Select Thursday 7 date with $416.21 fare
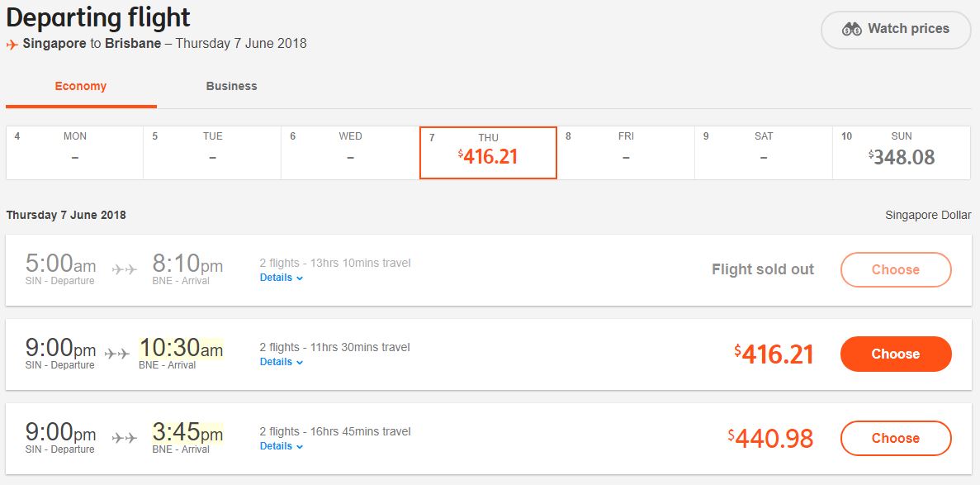The height and width of the screenshot is (485, 980). coord(488,152)
